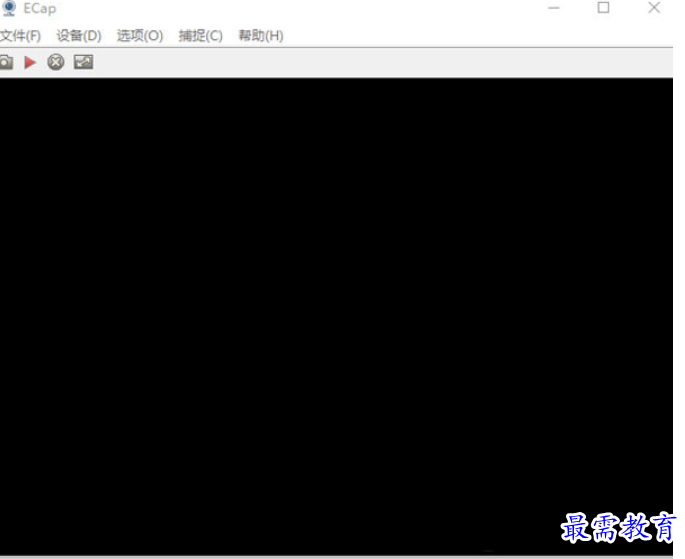This screenshot has width=685, height=559.
Task: Open the 文件(F) menu
Action: [20, 36]
